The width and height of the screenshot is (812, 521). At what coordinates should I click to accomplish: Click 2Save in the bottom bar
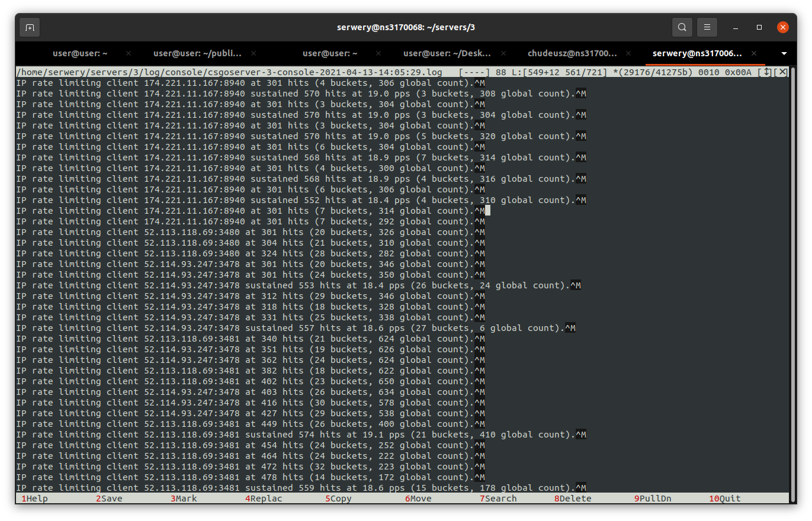click(x=111, y=499)
